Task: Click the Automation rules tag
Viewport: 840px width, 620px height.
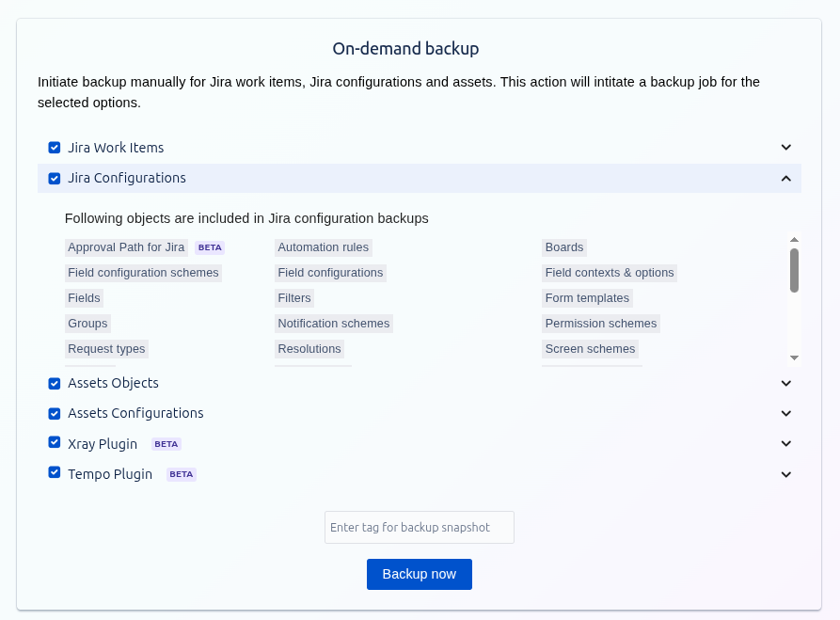Action: tap(323, 247)
